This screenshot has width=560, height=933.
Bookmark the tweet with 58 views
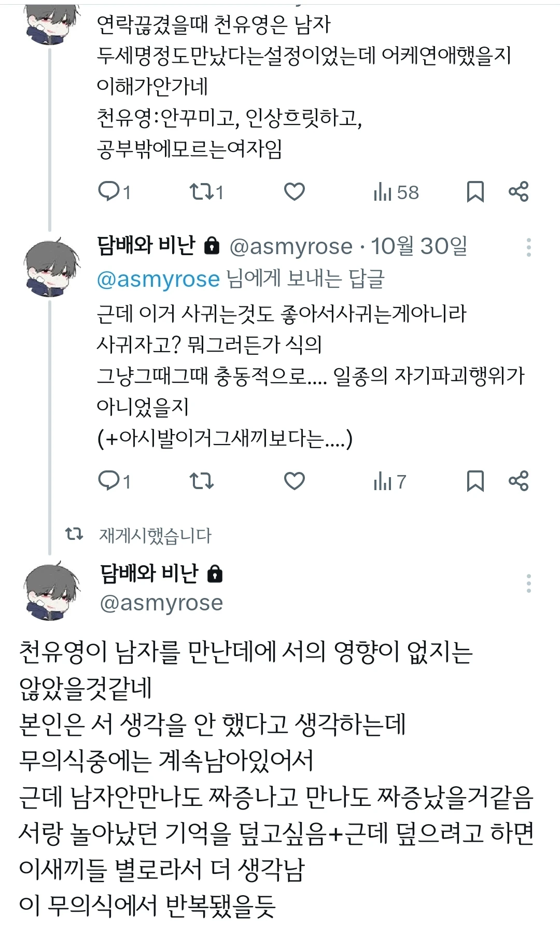[475, 192]
